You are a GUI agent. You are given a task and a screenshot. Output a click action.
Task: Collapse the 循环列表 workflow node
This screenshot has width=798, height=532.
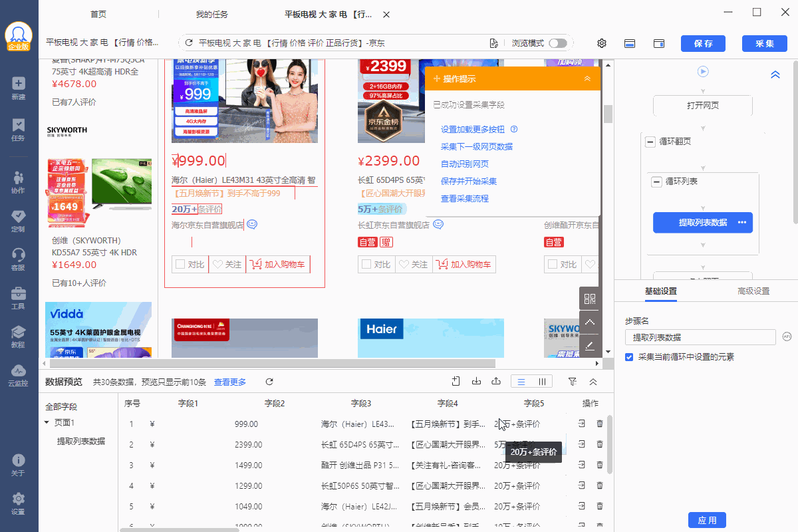(x=657, y=182)
